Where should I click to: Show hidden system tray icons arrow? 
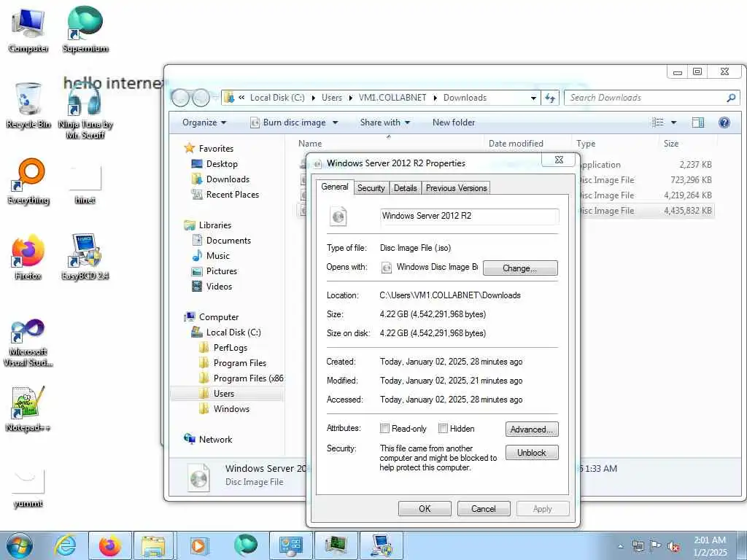[x=620, y=547]
